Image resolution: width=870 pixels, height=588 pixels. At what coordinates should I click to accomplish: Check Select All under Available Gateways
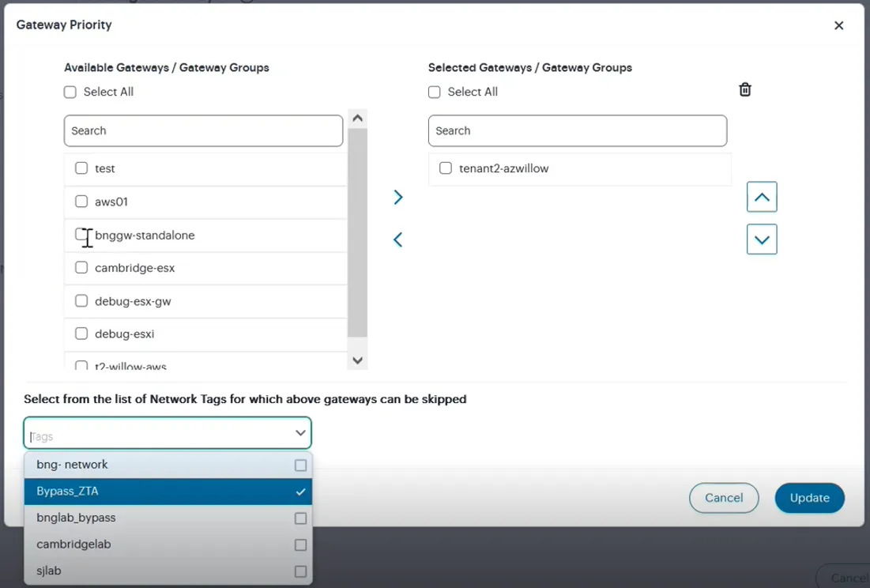tap(70, 92)
